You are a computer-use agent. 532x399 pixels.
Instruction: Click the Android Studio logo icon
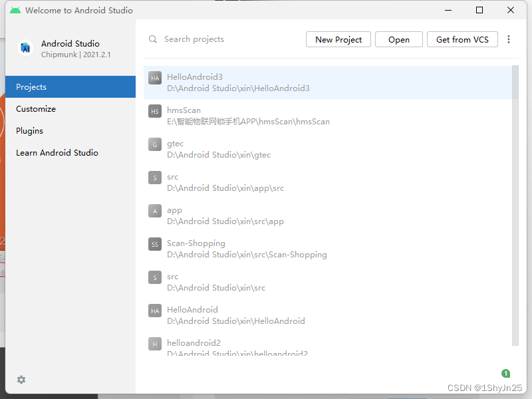point(25,48)
